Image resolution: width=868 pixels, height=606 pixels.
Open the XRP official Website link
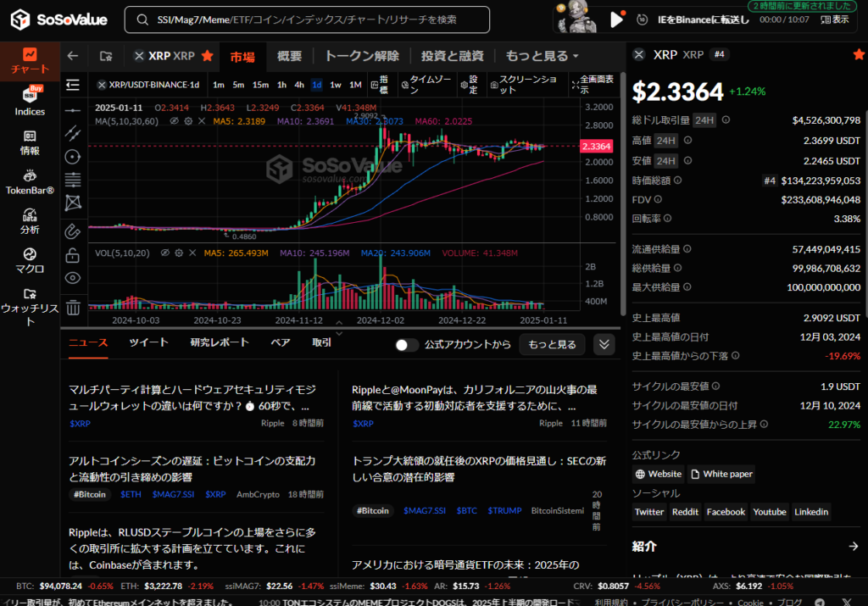(x=658, y=475)
